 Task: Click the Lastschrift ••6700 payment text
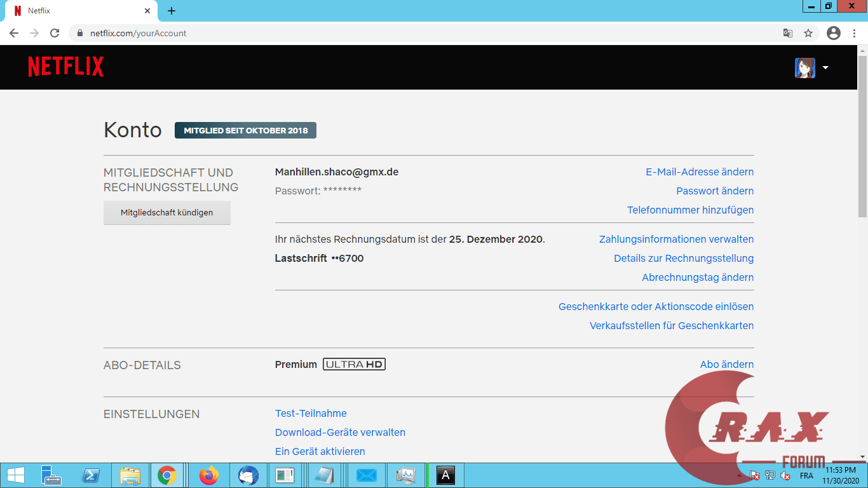point(319,258)
